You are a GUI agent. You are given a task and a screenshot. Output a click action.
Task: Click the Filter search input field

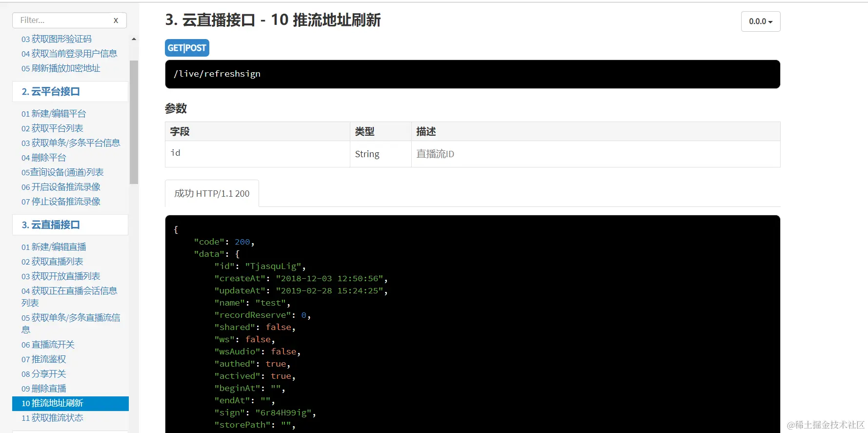click(x=69, y=21)
